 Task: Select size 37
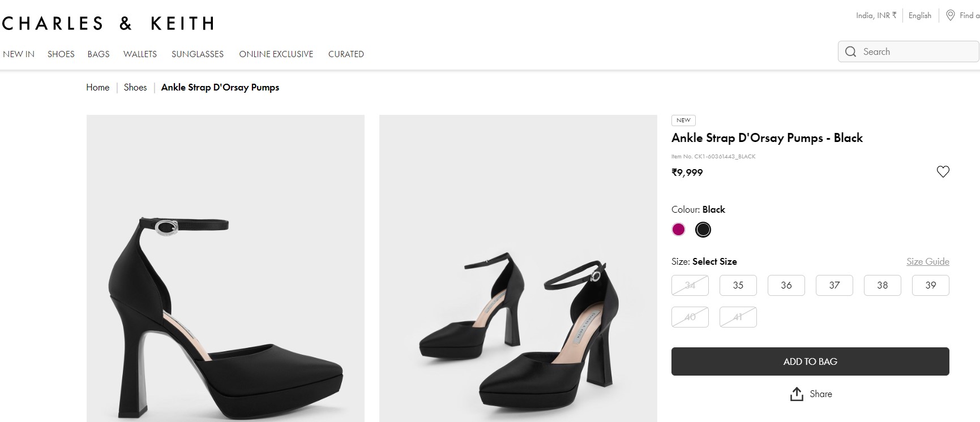tap(834, 286)
